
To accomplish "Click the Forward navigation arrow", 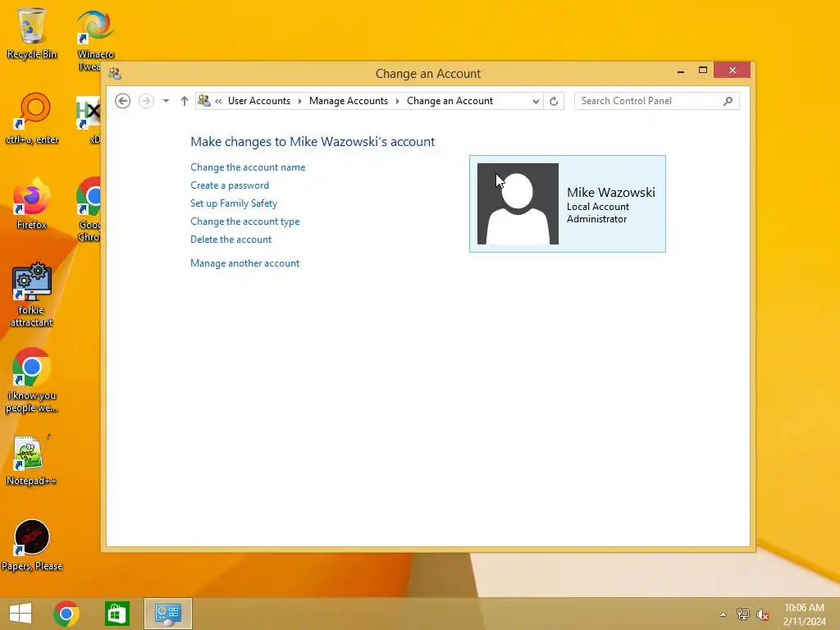I will pyautogui.click(x=146, y=101).
